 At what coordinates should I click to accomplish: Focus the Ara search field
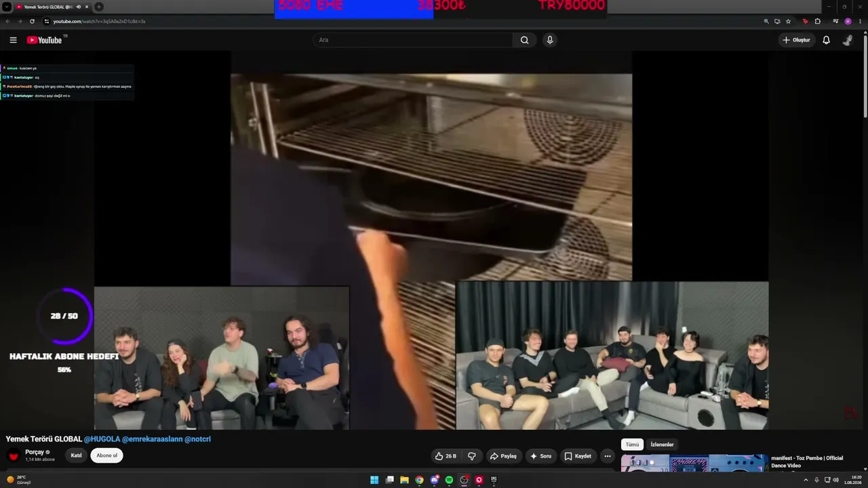413,40
